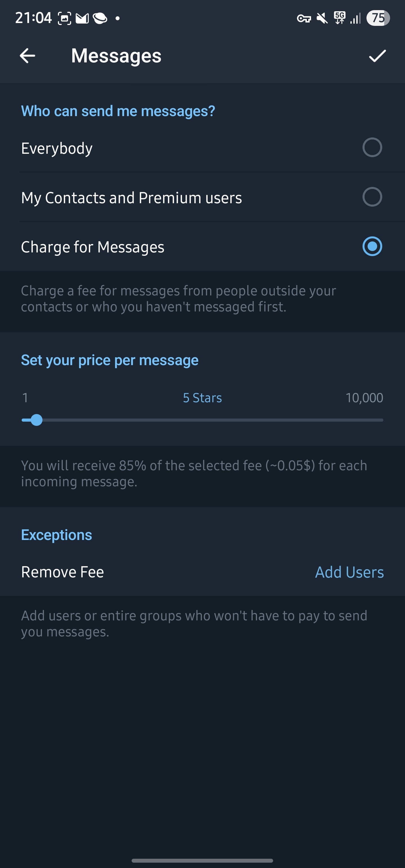The image size is (405, 868).
Task: Tap the Gmail notification icon
Action: tap(82, 19)
